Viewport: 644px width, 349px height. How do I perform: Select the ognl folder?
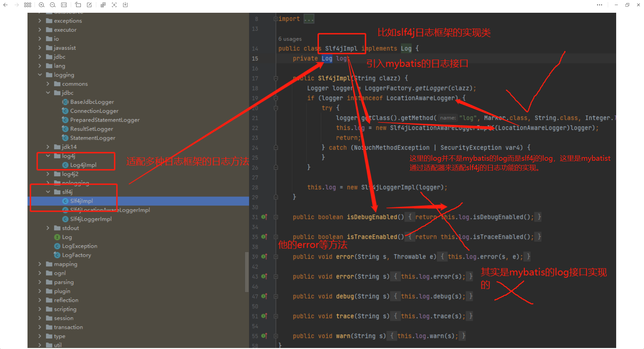click(x=60, y=273)
